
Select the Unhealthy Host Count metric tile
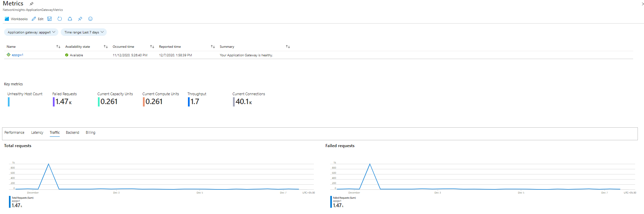[25, 99]
